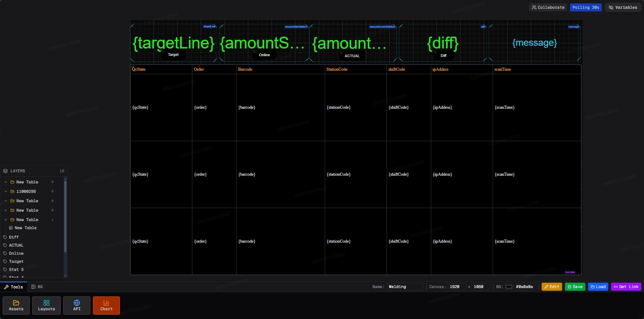
Task: Click the canvas height field 1080
Action: point(481,287)
